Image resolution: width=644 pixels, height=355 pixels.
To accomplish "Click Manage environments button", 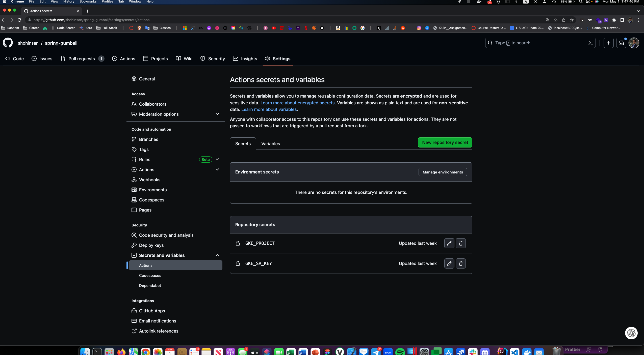I will coord(443,172).
